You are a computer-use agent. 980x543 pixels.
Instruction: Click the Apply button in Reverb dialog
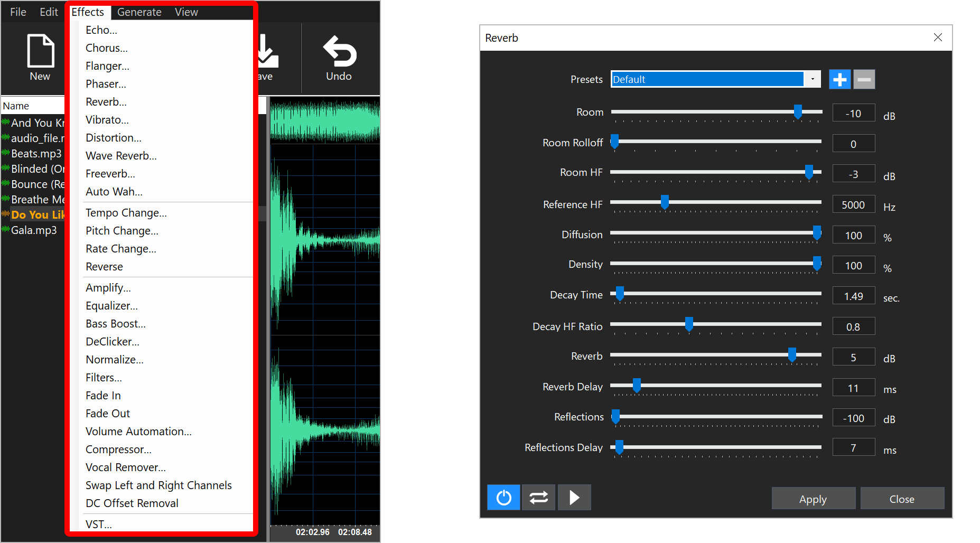tap(813, 499)
